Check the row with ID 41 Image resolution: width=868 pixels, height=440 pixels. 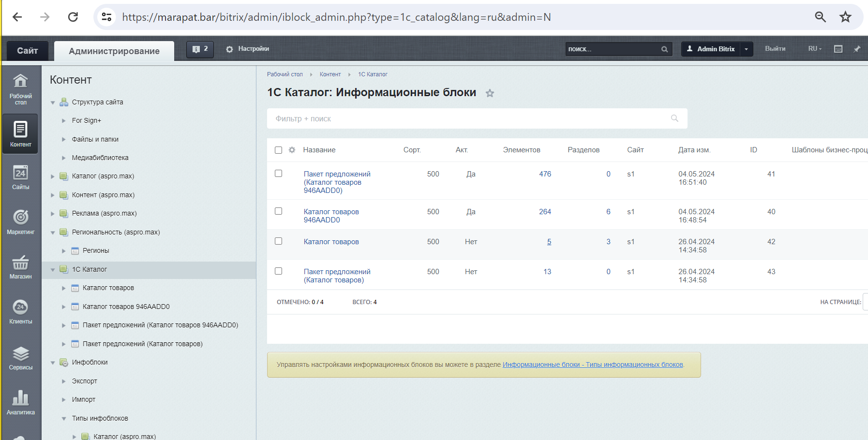278,173
